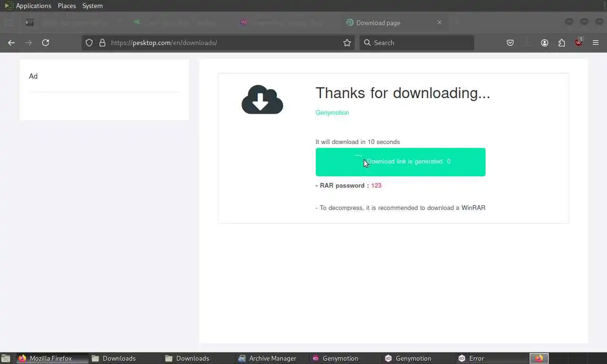The image size is (607, 364).
Task: Open the System menu
Action: point(92,6)
